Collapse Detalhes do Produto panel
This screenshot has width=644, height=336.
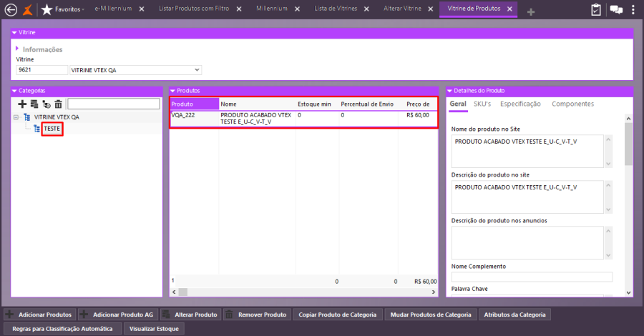click(x=450, y=91)
